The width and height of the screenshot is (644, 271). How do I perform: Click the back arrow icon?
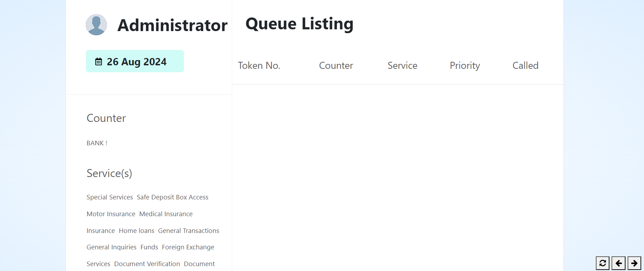pos(619,263)
